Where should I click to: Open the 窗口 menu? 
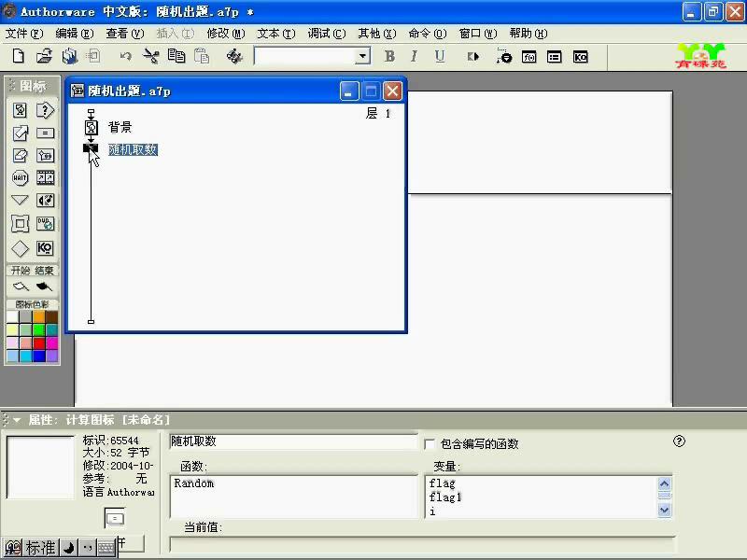tap(478, 34)
